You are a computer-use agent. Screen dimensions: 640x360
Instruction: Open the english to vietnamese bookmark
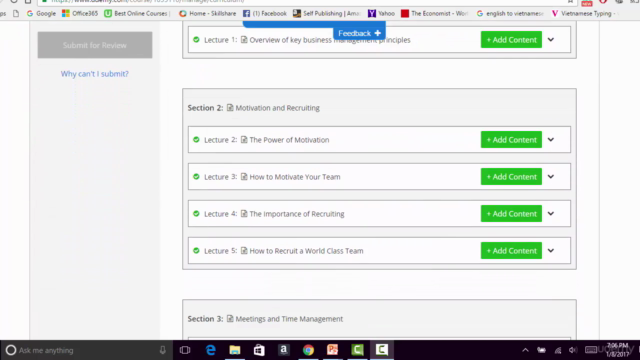coord(510,13)
